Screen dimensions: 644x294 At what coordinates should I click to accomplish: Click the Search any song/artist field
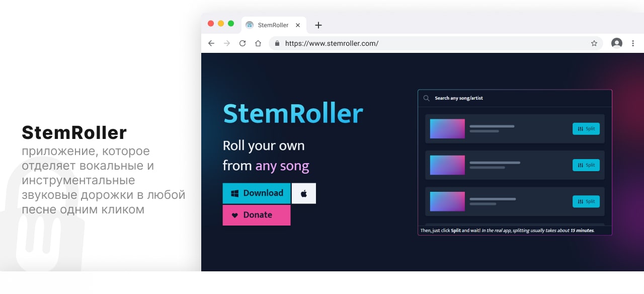coord(515,98)
